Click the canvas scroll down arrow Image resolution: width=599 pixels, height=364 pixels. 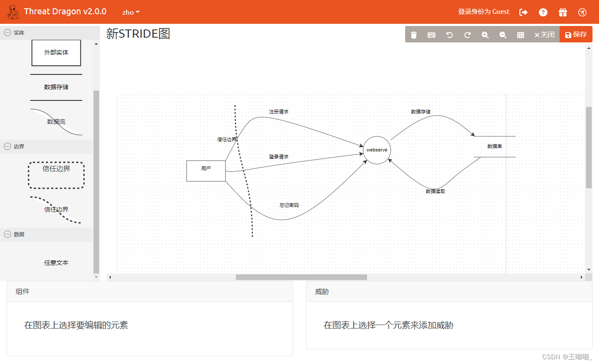click(x=589, y=270)
